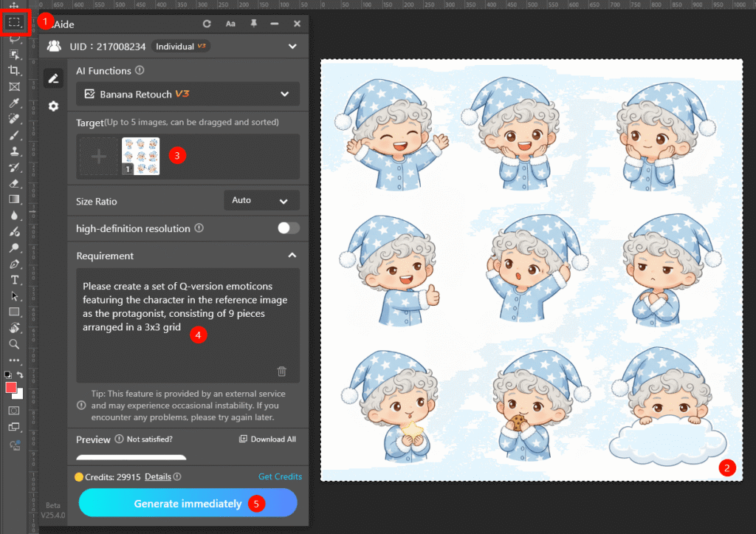Switch to the edit pencil tab

(x=53, y=78)
